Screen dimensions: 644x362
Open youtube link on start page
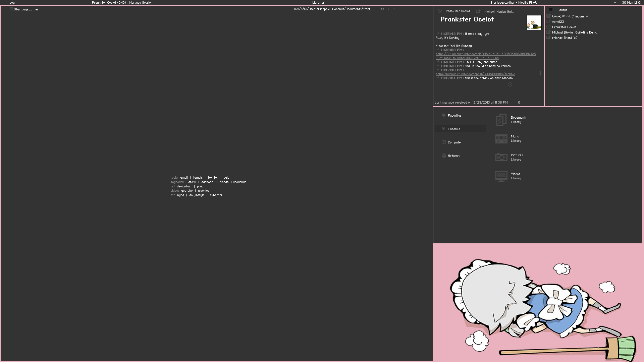click(187, 191)
